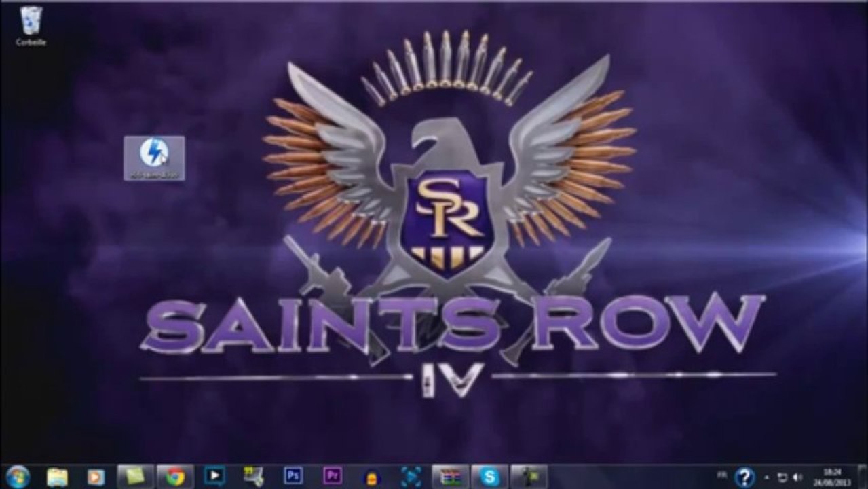Open the FR language bar indicator
868x489 pixels.
721,475
